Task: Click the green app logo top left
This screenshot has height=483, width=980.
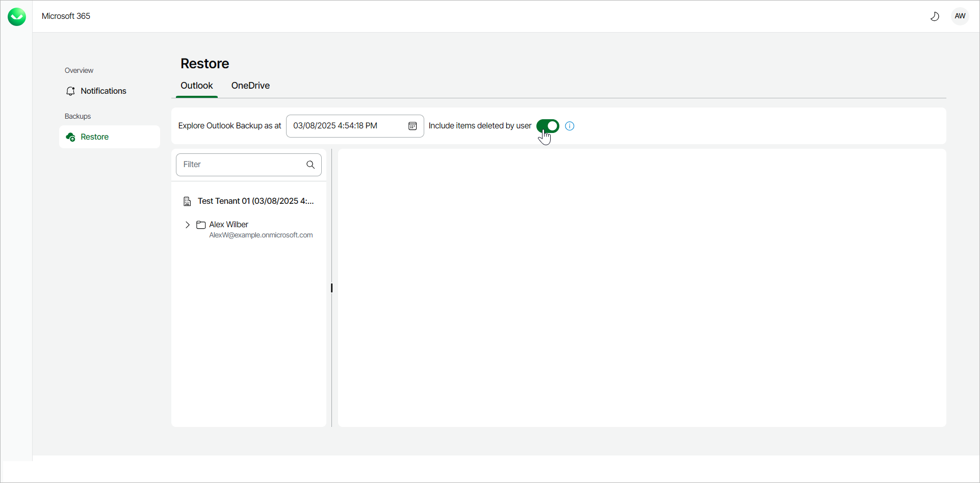Action: pyautogui.click(x=16, y=16)
